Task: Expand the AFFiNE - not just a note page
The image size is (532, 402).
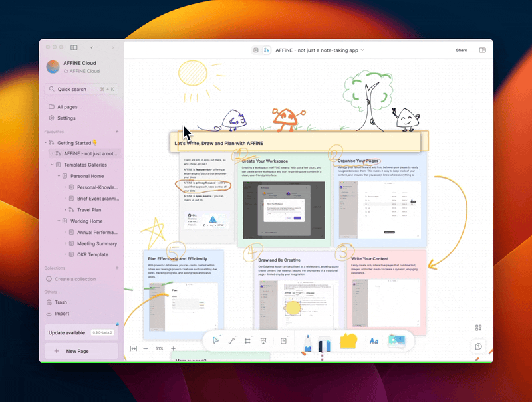Action: click(53, 153)
